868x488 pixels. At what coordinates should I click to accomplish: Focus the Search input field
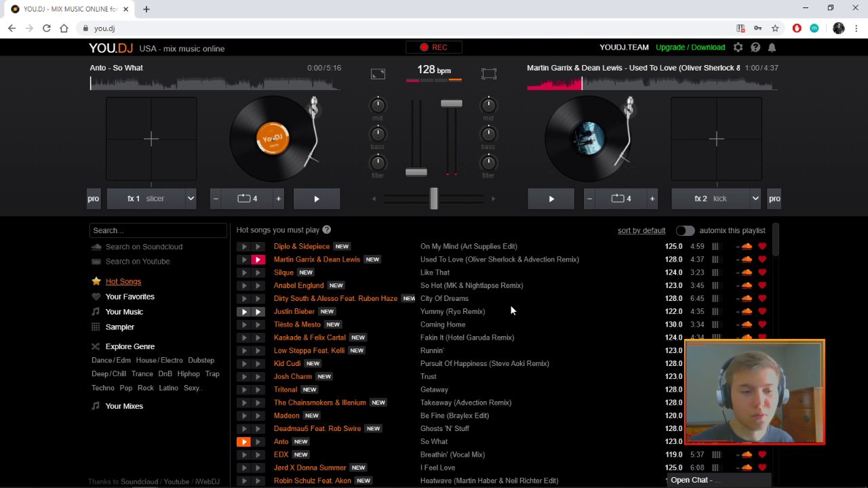(x=158, y=230)
